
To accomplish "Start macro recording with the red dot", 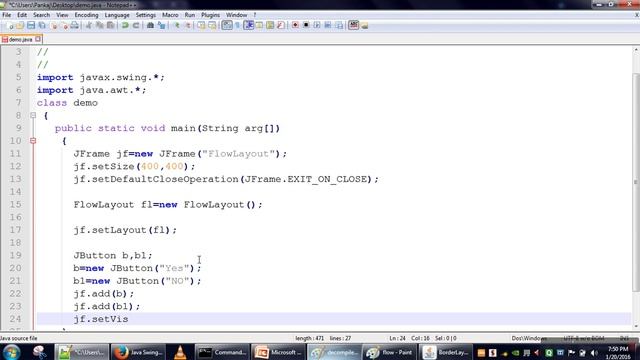I will point(295,25).
